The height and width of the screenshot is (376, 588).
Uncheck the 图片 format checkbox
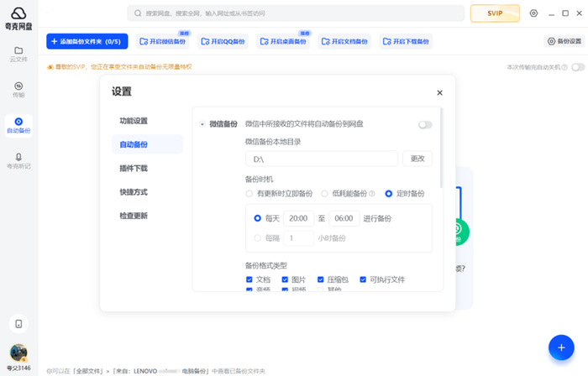click(285, 279)
